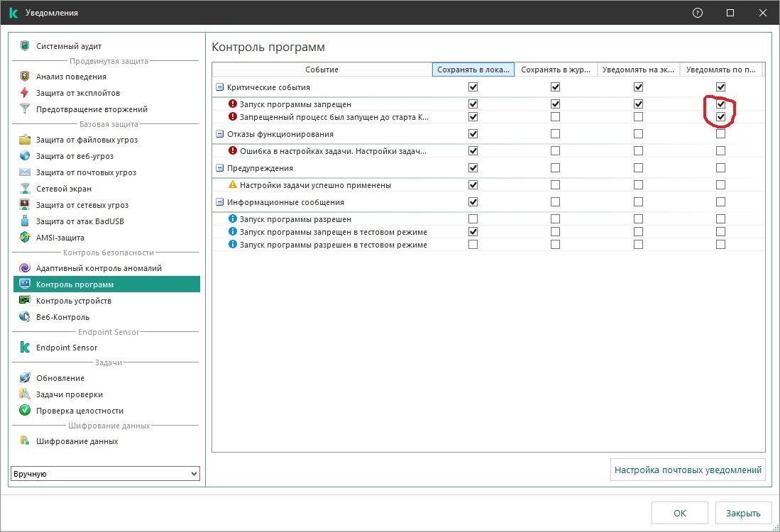Click the Endpoint Sensor Kaspersky icon

(26, 348)
